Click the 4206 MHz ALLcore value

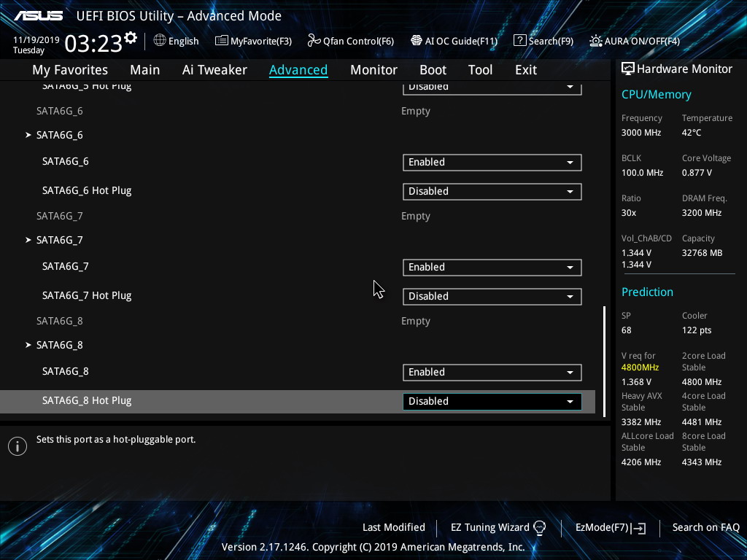(640, 462)
